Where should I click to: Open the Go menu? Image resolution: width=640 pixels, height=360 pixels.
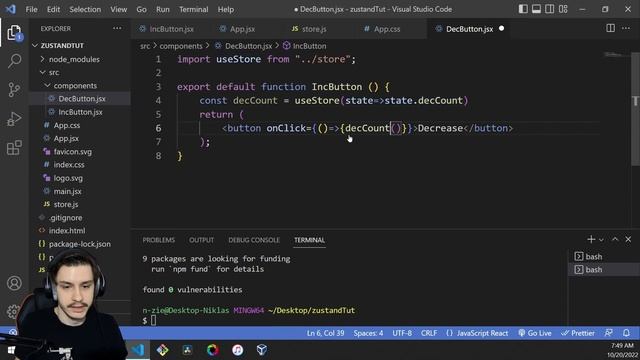[141, 9]
